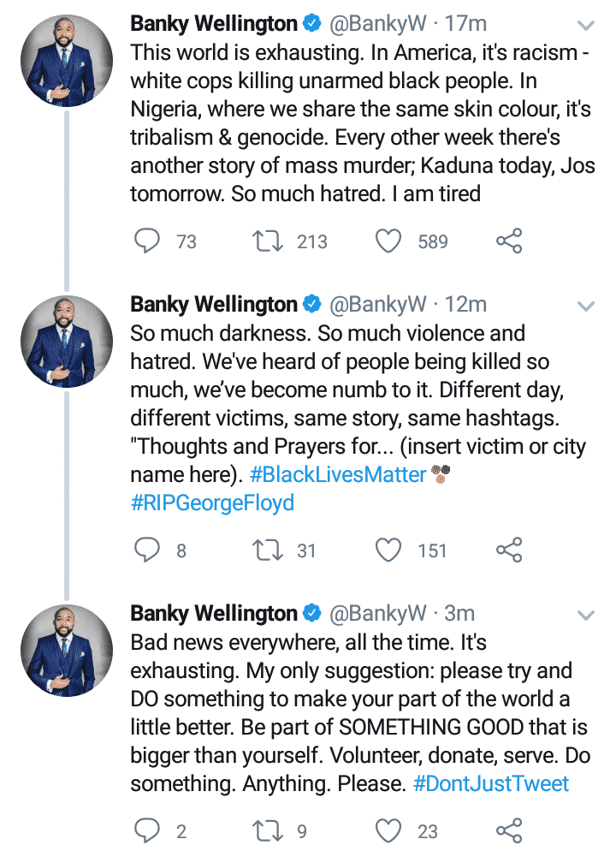This screenshot has width=616, height=851.
Task: Share the 'Bad news everywhere' tweet
Action: 509,830
